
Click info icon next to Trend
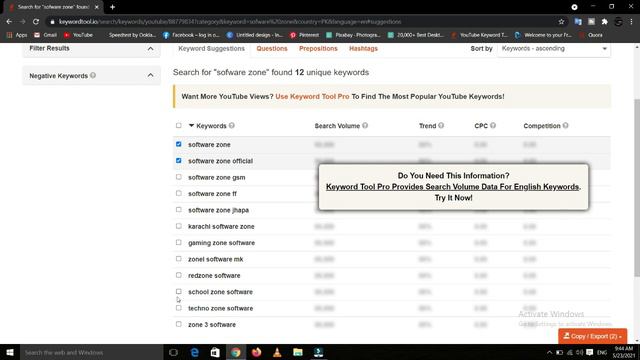[441, 125]
